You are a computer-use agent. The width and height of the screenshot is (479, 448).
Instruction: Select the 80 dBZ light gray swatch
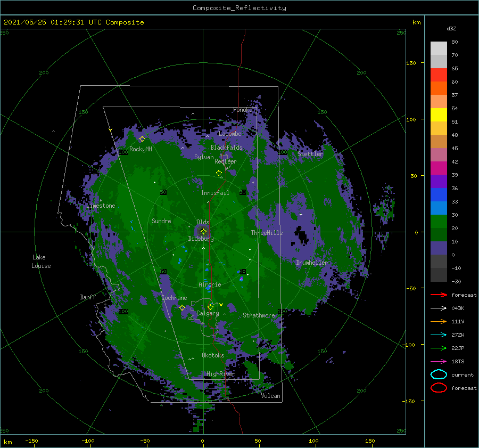pos(439,48)
